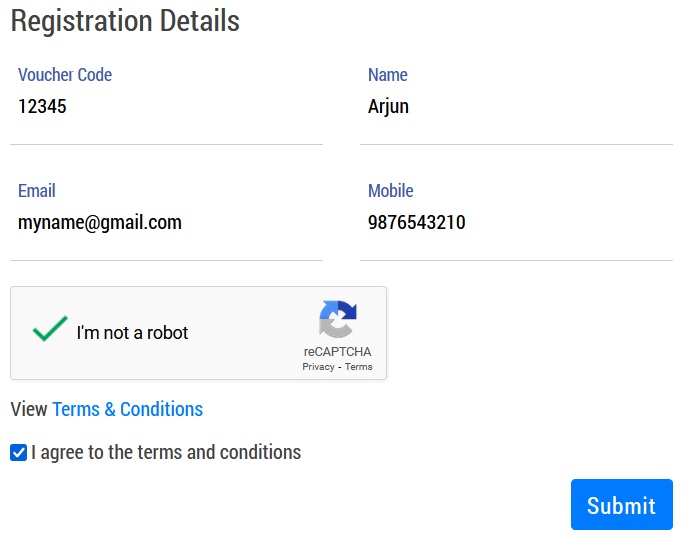690x533 pixels.
Task: Click the Name field containing Arjun
Action: coord(516,107)
